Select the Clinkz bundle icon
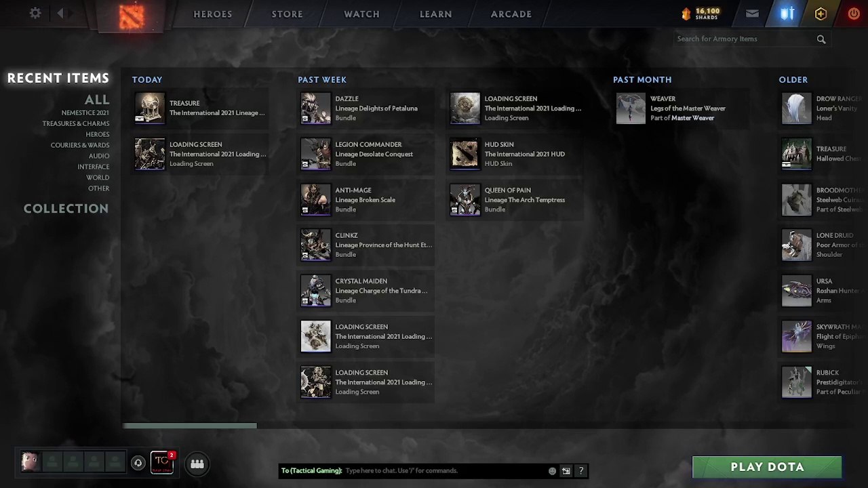 point(316,245)
